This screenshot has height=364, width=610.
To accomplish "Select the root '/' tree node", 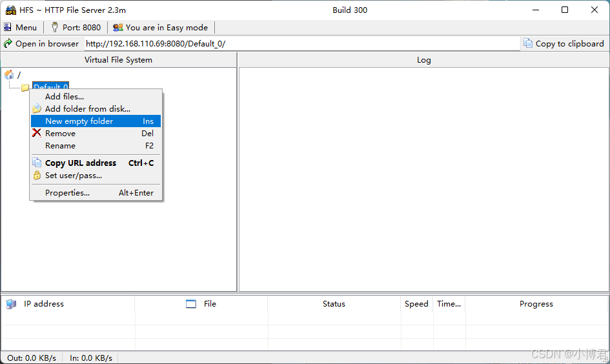I will [x=19, y=75].
